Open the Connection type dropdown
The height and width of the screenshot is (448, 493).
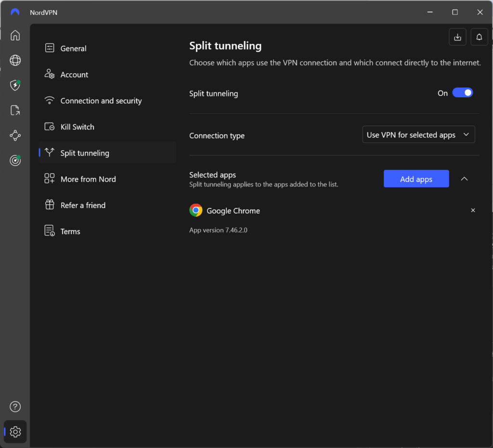(x=418, y=135)
